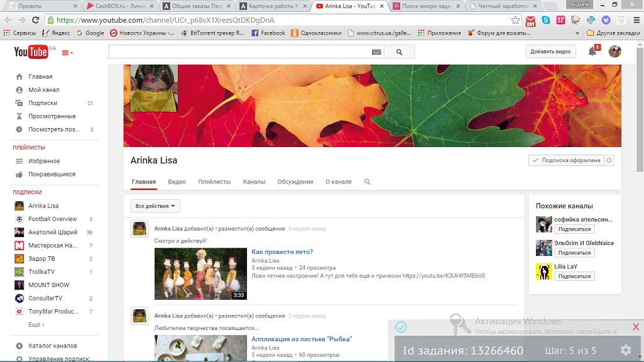Open Мастерская На... in the subscriptions list

point(53,245)
